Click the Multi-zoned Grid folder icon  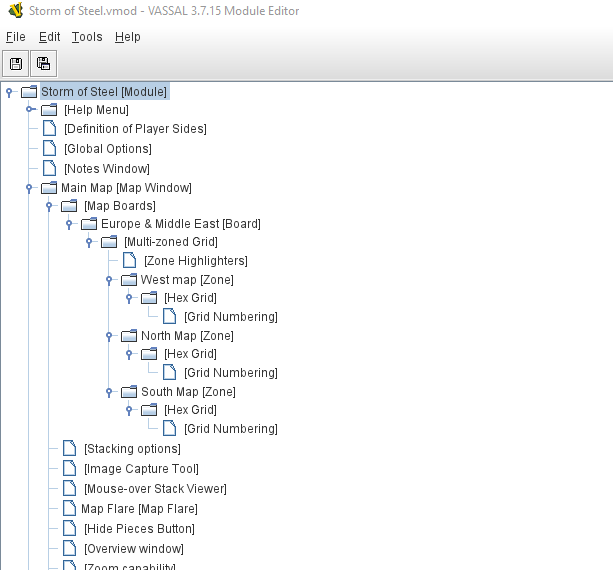tap(109, 242)
